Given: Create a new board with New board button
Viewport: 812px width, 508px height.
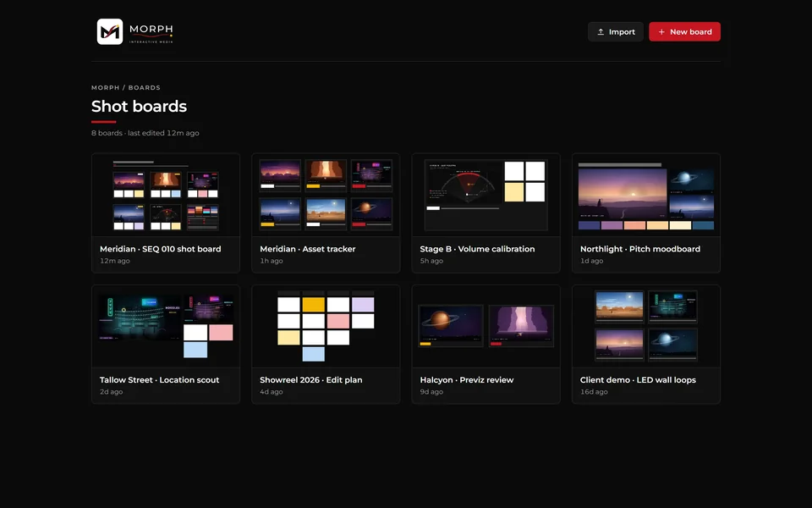Looking at the screenshot, I should click(684, 31).
